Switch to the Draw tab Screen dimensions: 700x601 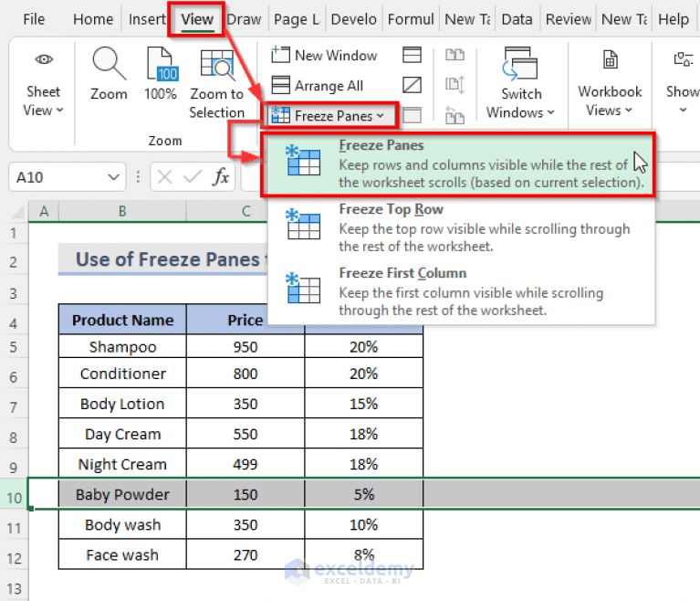(x=244, y=20)
